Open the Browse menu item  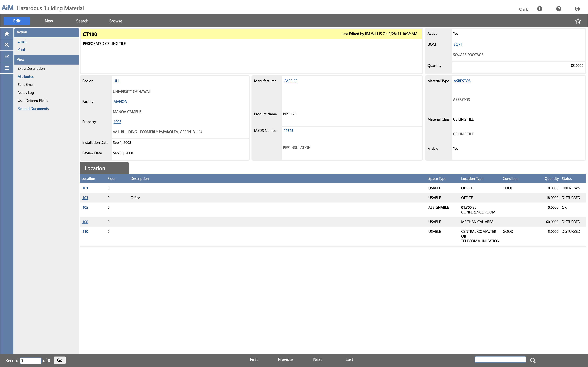(116, 21)
